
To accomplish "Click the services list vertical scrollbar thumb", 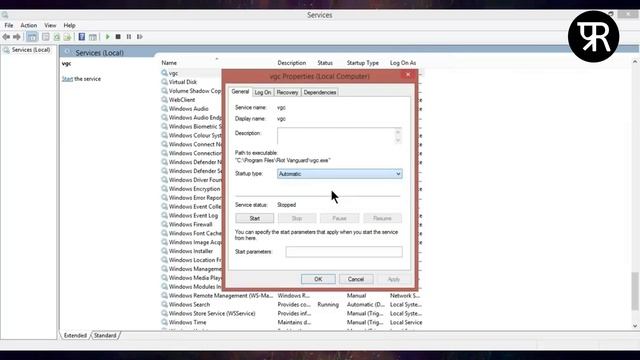I will click(635, 291).
